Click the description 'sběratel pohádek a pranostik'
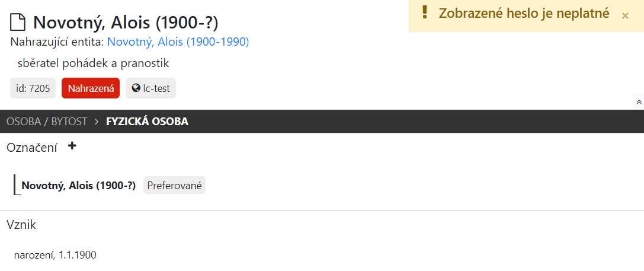Image resolution: width=644 pixels, height=271 pixels. (94, 63)
